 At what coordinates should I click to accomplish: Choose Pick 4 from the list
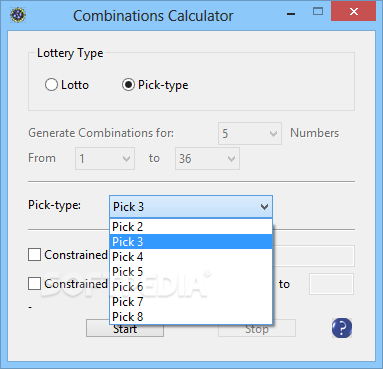point(191,257)
